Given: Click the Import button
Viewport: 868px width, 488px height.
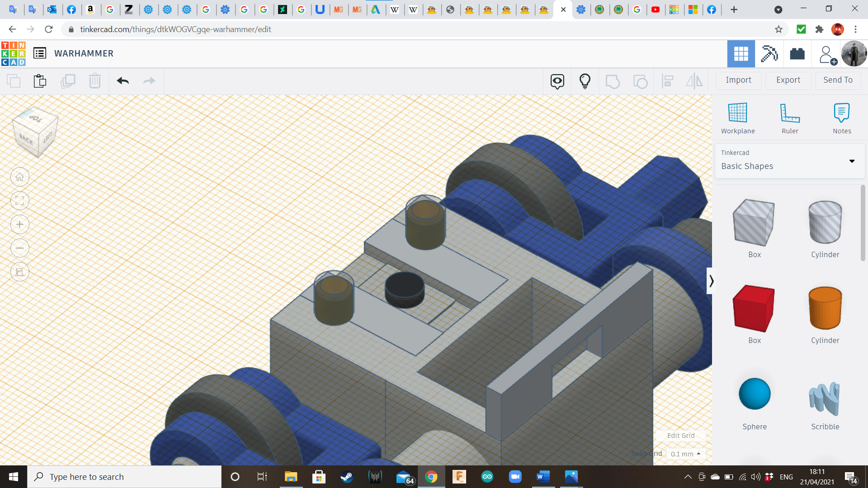Looking at the screenshot, I should [x=738, y=80].
